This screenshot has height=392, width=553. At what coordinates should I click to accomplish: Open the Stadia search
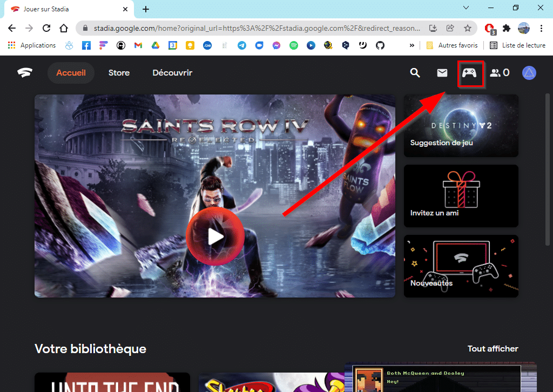click(415, 73)
